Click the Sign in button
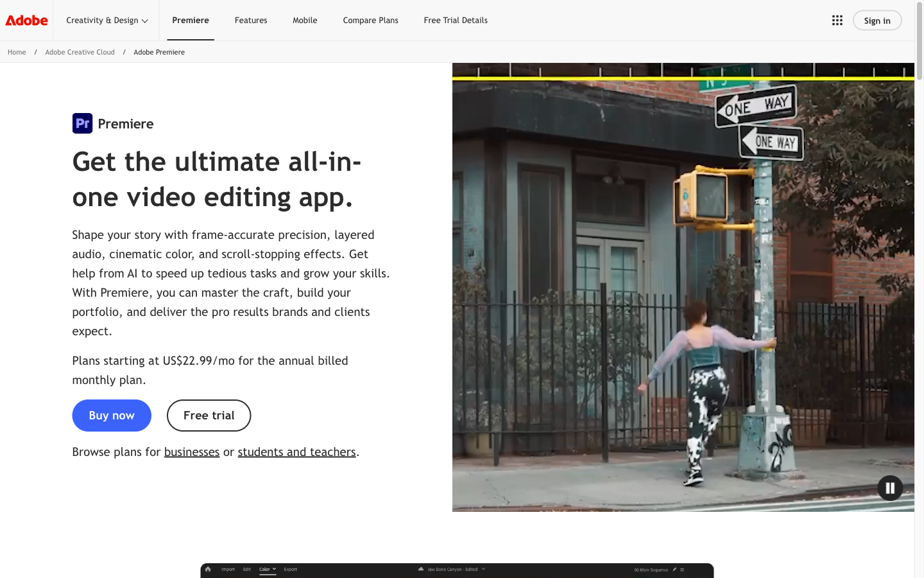This screenshot has height=578, width=924. tap(877, 21)
